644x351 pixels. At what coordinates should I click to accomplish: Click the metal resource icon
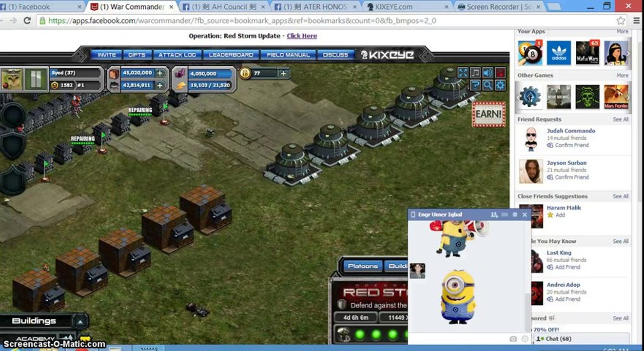pos(114,73)
